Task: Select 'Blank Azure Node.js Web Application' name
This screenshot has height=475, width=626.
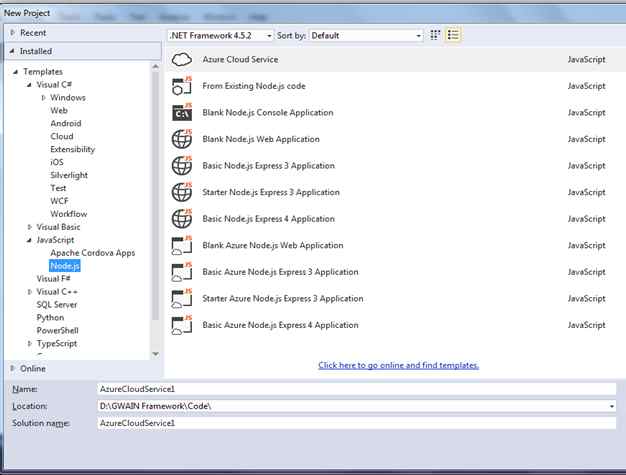Action: coord(273,245)
